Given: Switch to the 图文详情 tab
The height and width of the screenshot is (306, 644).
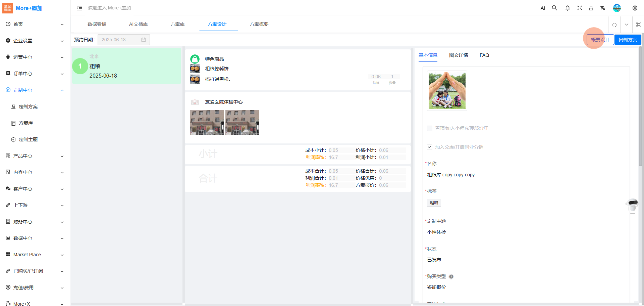Looking at the screenshot, I should pos(458,55).
